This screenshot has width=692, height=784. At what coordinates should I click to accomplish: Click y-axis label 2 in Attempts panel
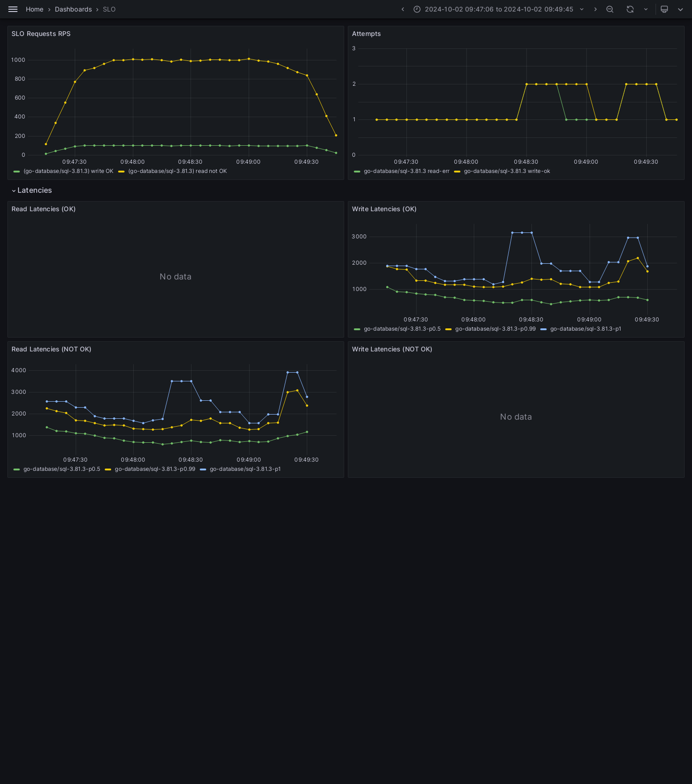[x=354, y=84]
